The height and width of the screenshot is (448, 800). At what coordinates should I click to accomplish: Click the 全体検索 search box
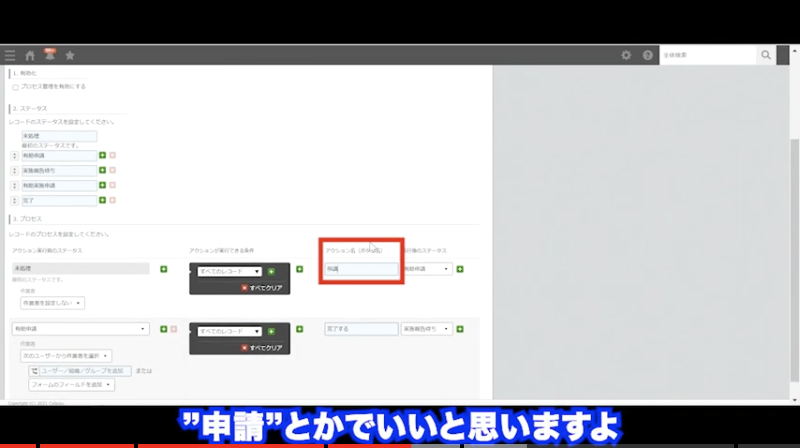(x=707, y=55)
